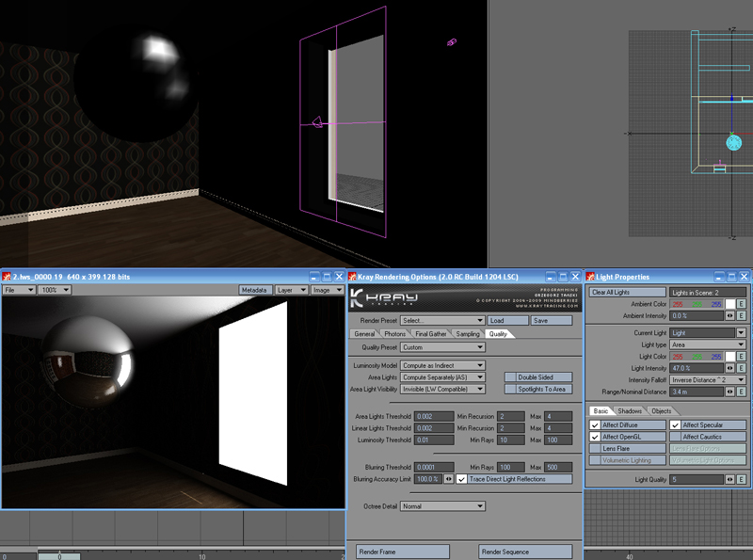Click the Light Quality envelope E button
Screen dimensions: 753x560
(741, 479)
